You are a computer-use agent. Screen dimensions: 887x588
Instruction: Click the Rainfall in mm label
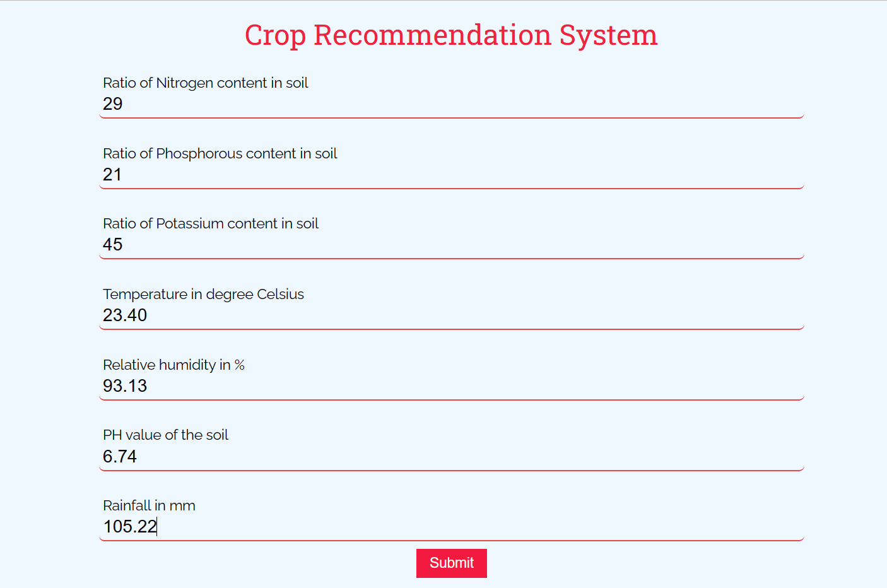pos(149,505)
